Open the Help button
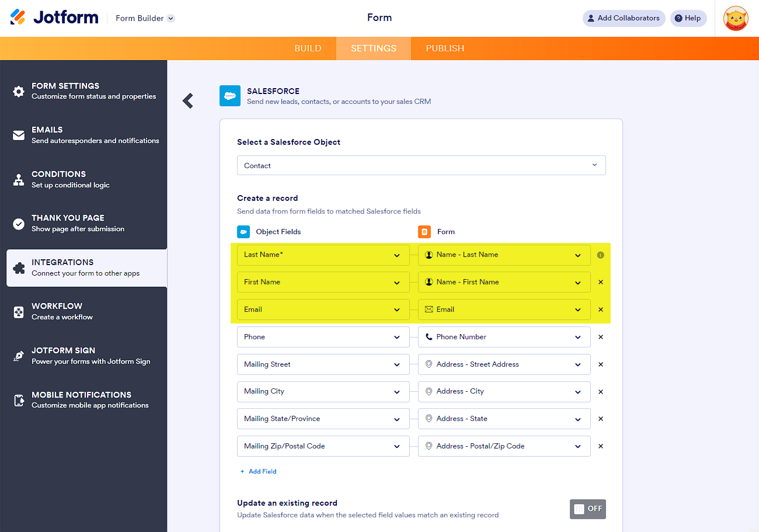The height and width of the screenshot is (532, 759). coord(688,18)
